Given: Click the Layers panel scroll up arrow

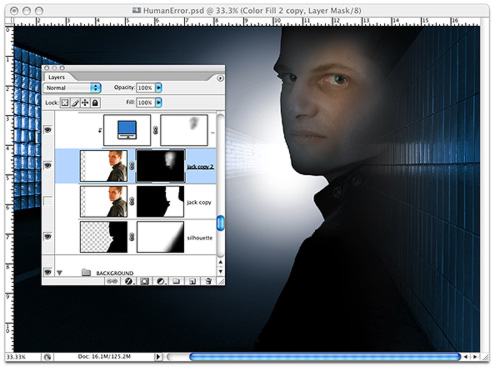Looking at the screenshot, I should pyautogui.click(x=220, y=263).
